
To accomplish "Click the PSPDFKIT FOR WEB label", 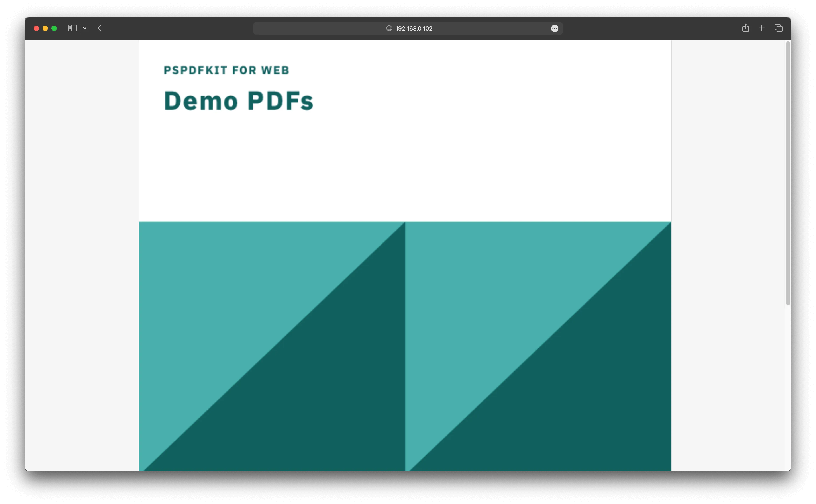I will coord(226,70).
